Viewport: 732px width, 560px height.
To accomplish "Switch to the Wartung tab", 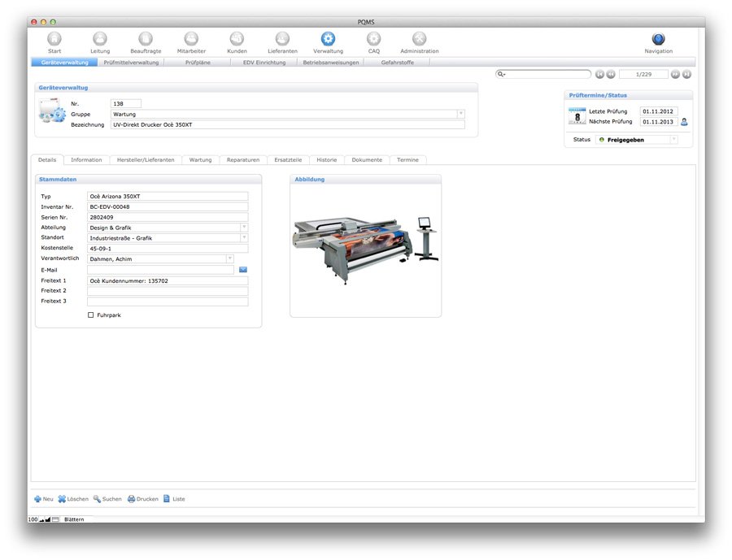I will [x=200, y=160].
